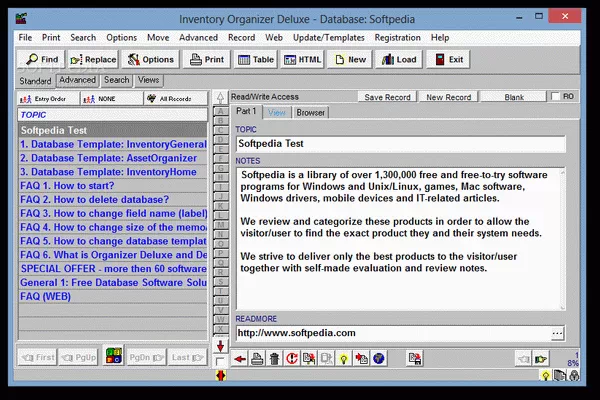
Task: Click the Blank button
Action: point(514,97)
